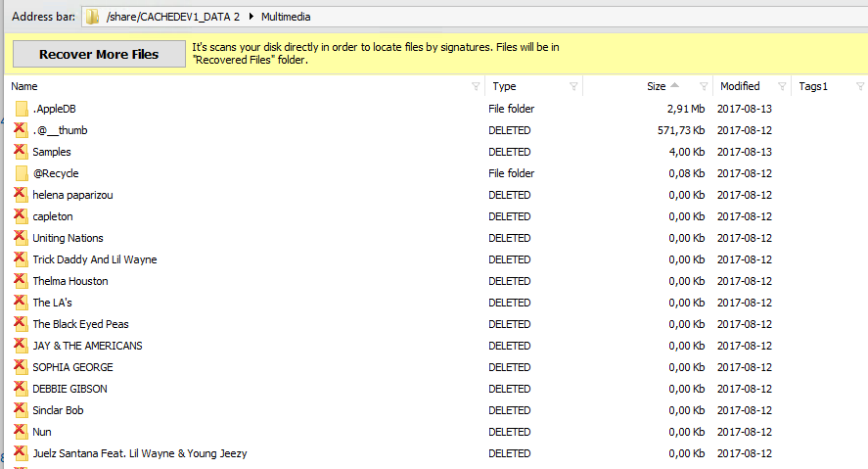Click the 4,00 Kb size value

click(x=686, y=153)
